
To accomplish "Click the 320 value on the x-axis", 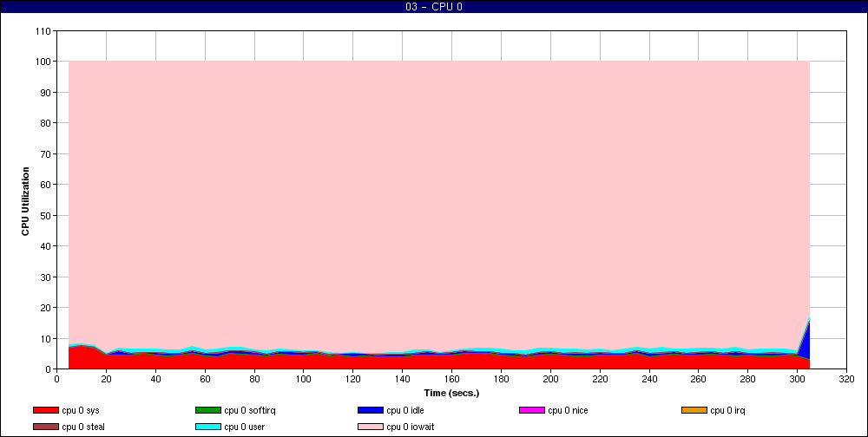I will (x=846, y=380).
